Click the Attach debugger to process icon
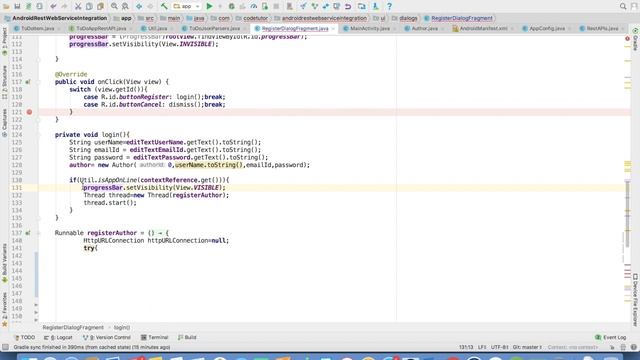 pos(265,7)
